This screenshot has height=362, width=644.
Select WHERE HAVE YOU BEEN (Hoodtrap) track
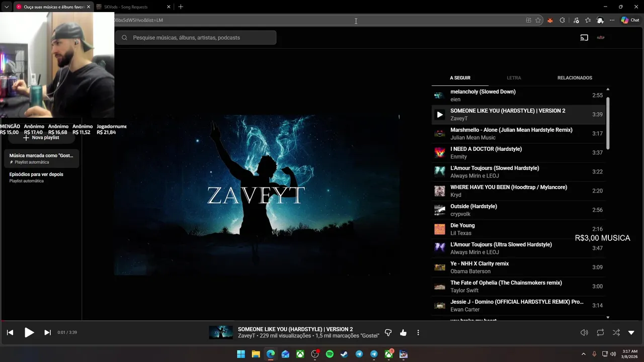(518, 191)
